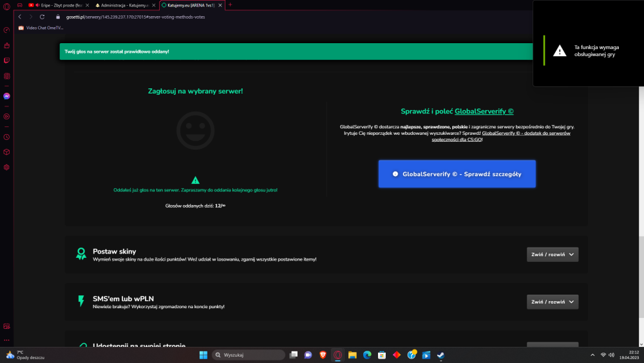The height and width of the screenshot is (363, 644).
Task: Click GlobalServerify © heading link
Action: point(484,112)
